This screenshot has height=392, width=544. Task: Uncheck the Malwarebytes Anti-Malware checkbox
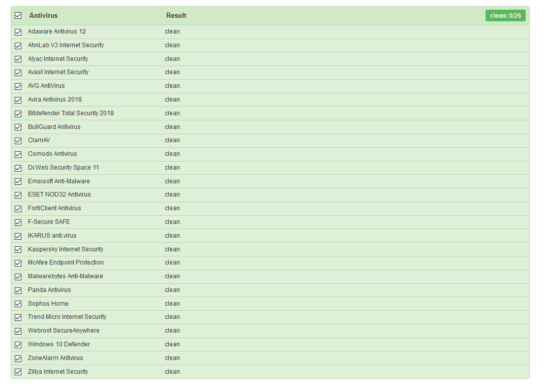pos(18,277)
